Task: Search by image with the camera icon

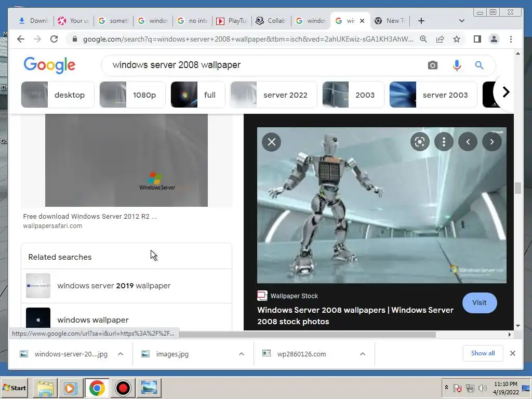Action: [433, 65]
